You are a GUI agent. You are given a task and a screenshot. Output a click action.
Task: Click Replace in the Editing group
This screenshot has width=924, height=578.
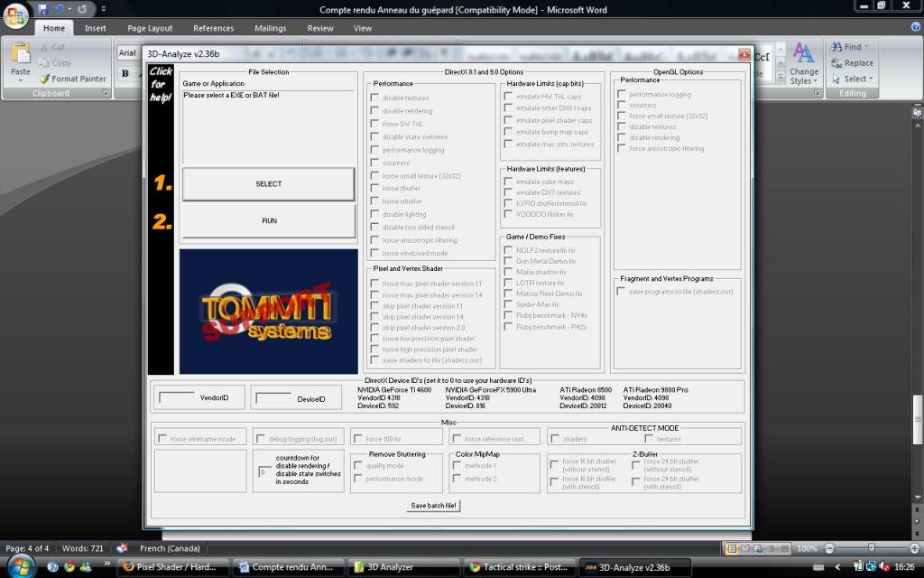click(852, 62)
